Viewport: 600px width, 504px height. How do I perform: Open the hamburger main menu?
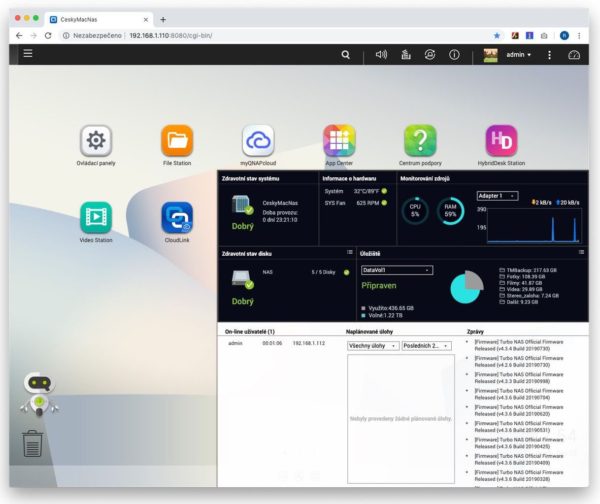27,54
